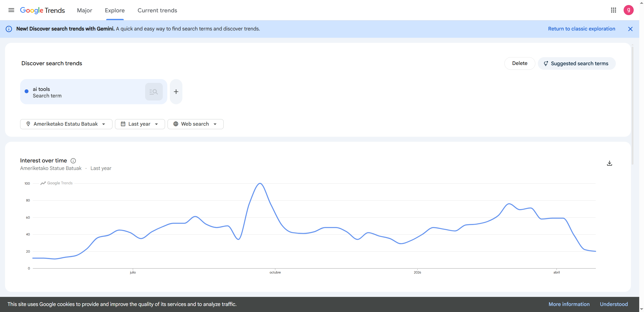This screenshot has width=644, height=312.
Task: Open Suggested search terms
Action: (576, 63)
